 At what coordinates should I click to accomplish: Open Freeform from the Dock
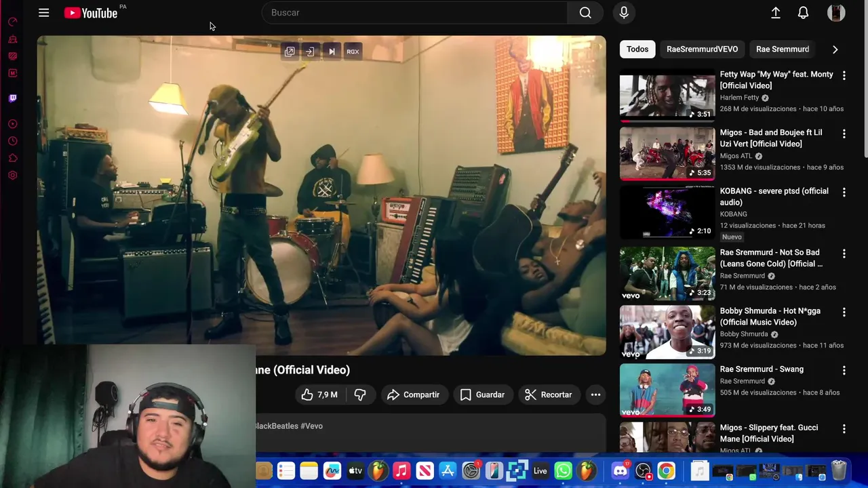(x=332, y=470)
